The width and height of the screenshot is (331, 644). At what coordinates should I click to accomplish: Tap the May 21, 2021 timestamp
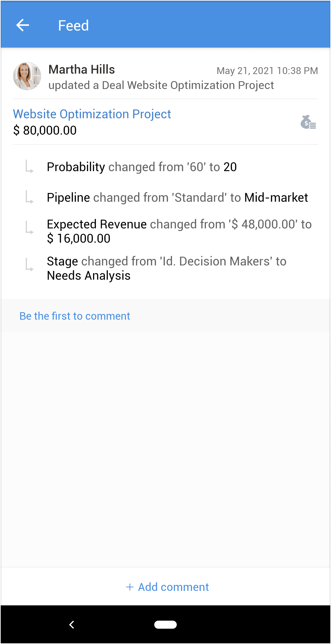point(267,71)
